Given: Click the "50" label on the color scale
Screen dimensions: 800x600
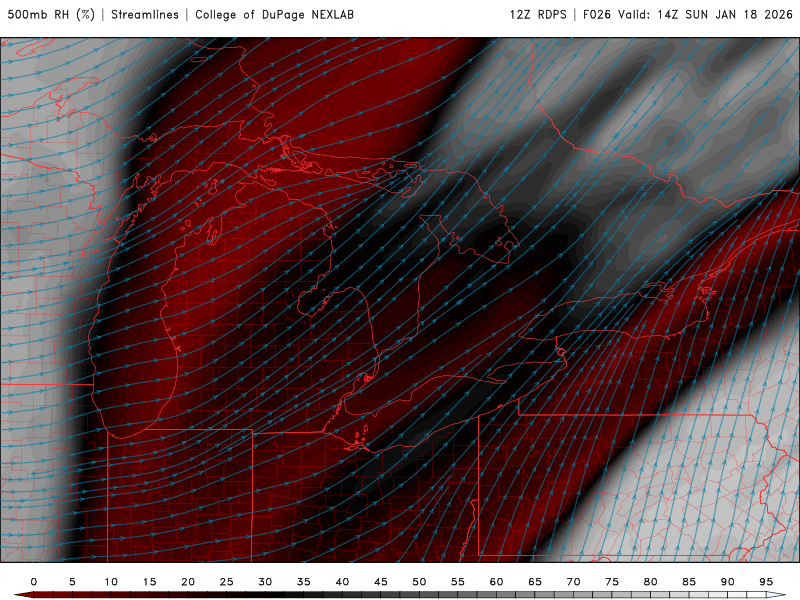Looking at the screenshot, I should tap(419, 582).
